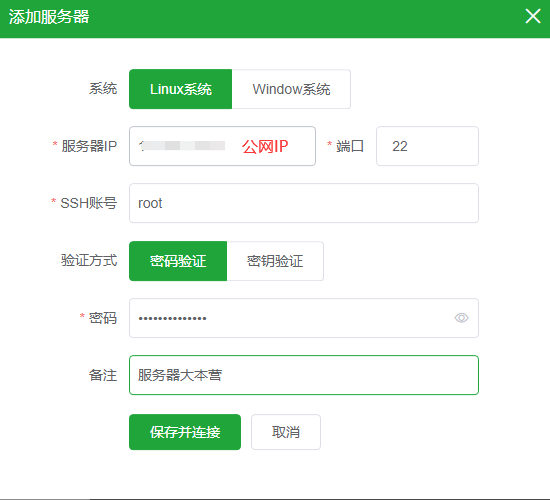This screenshot has width=550, height=500.
Task: Show the password with the eye icon
Action: 461,318
